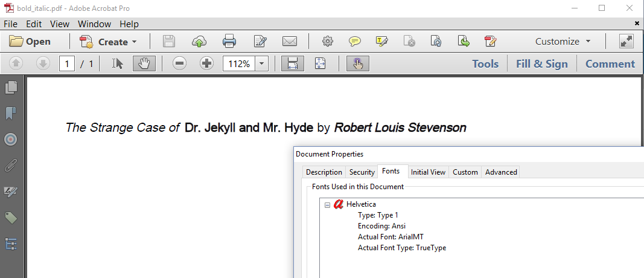Click the extract/export page icon
The height and width of the screenshot is (278, 644).
point(464,41)
